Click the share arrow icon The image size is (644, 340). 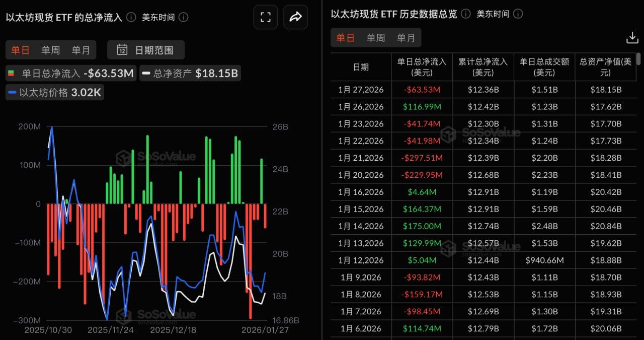[295, 17]
